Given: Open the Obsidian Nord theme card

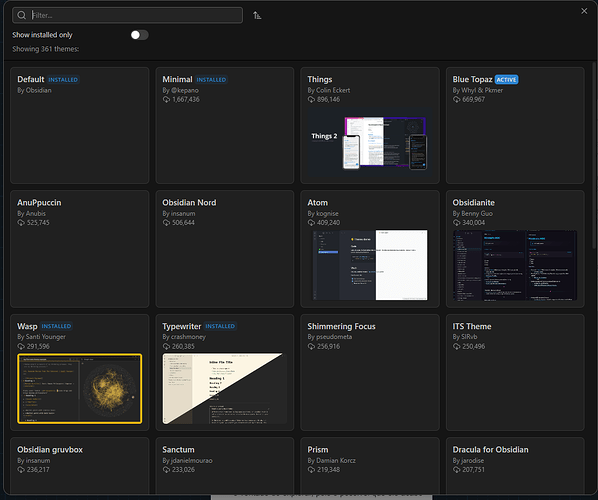Looking at the screenshot, I should (225, 249).
